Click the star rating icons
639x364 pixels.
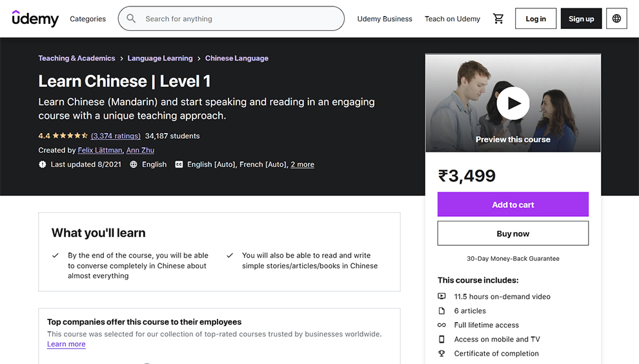70,136
